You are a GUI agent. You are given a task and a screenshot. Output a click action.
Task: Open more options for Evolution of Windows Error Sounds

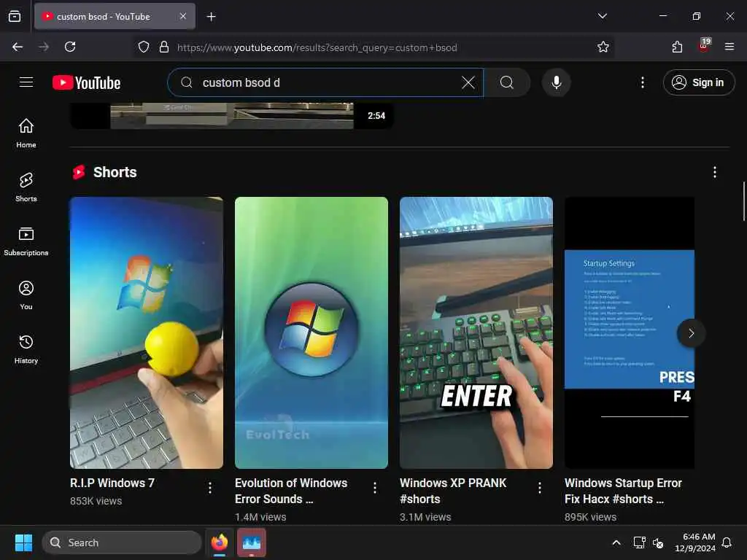click(x=374, y=487)
